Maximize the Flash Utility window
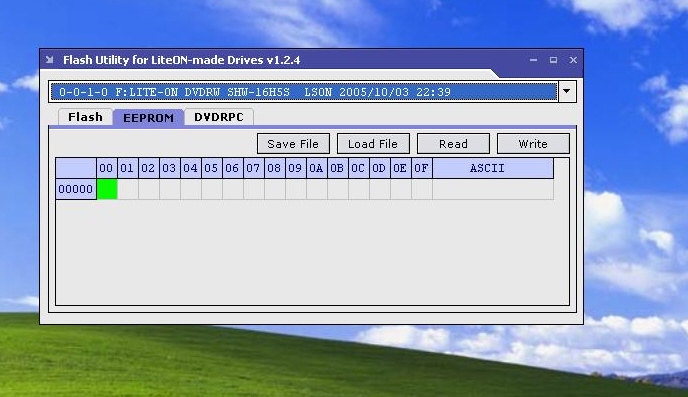The width and height of the screenshot is (688, 397). (553, 60)
